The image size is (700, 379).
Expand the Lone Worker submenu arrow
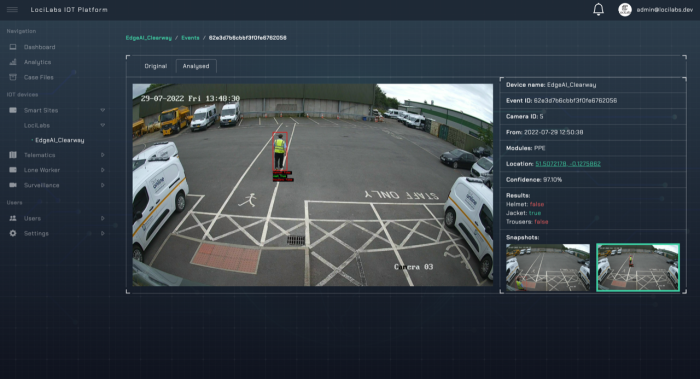tap(103, 170)
